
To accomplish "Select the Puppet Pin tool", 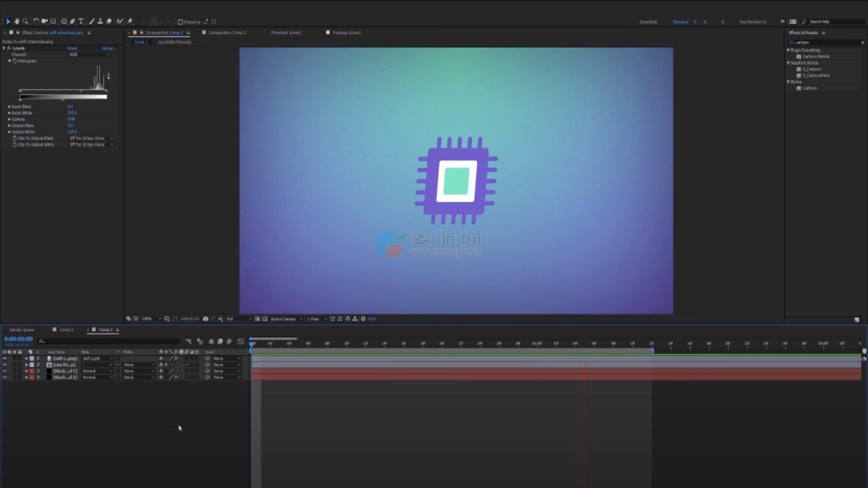I will tap(130, 21).
